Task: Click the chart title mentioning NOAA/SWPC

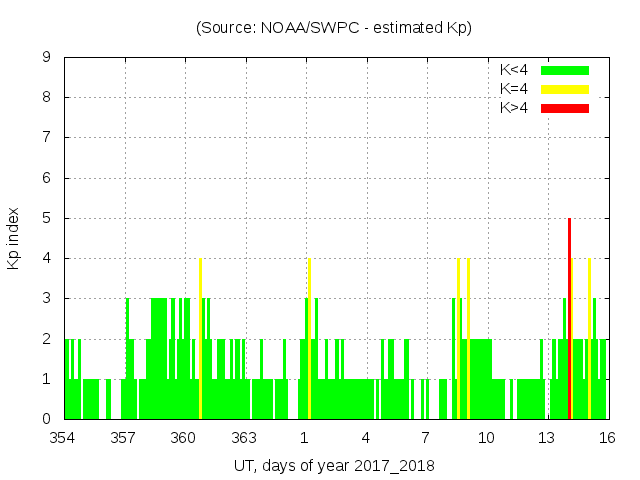Action: 334,28
